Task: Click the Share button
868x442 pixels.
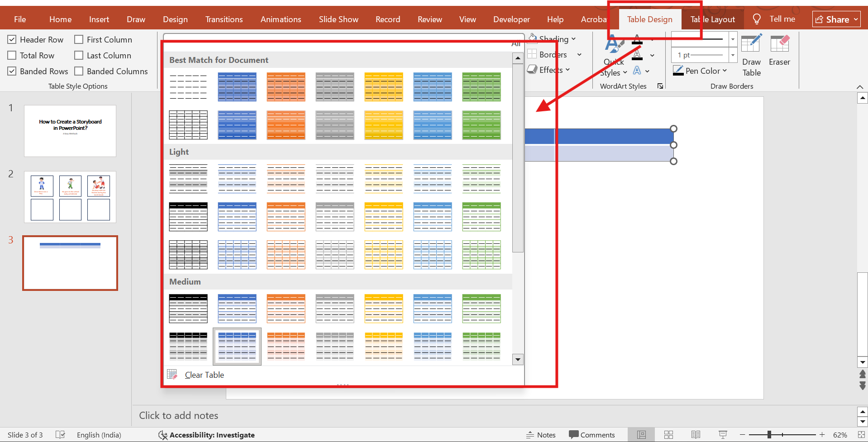Action: [x=836, y=19]
